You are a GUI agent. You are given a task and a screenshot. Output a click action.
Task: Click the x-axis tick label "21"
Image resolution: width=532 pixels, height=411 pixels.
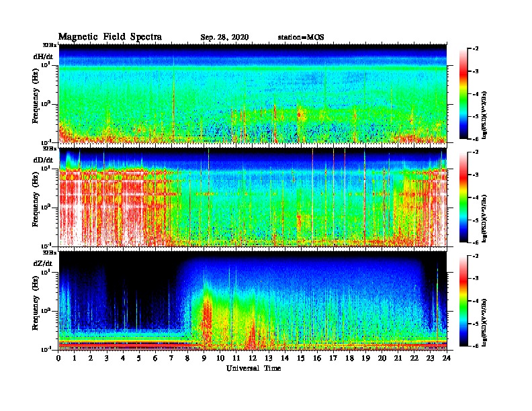coord(398,359)
